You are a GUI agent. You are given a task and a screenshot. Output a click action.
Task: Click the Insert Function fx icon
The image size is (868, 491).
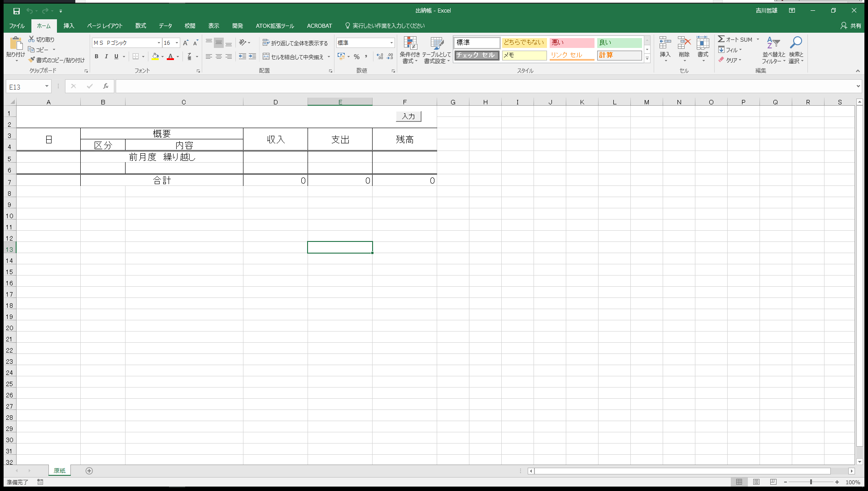106,86
